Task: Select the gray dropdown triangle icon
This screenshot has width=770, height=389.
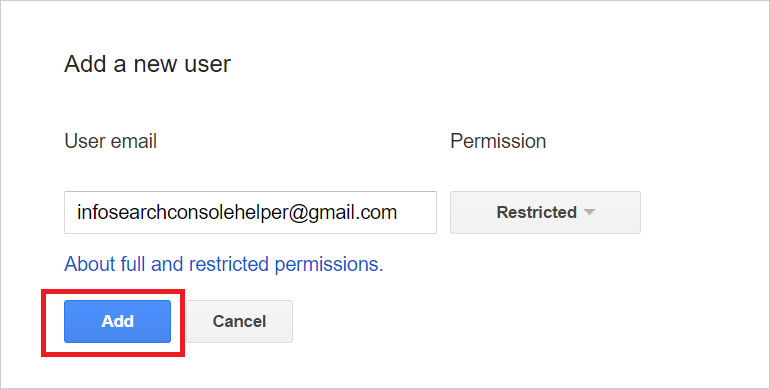Action: [589, 213]
